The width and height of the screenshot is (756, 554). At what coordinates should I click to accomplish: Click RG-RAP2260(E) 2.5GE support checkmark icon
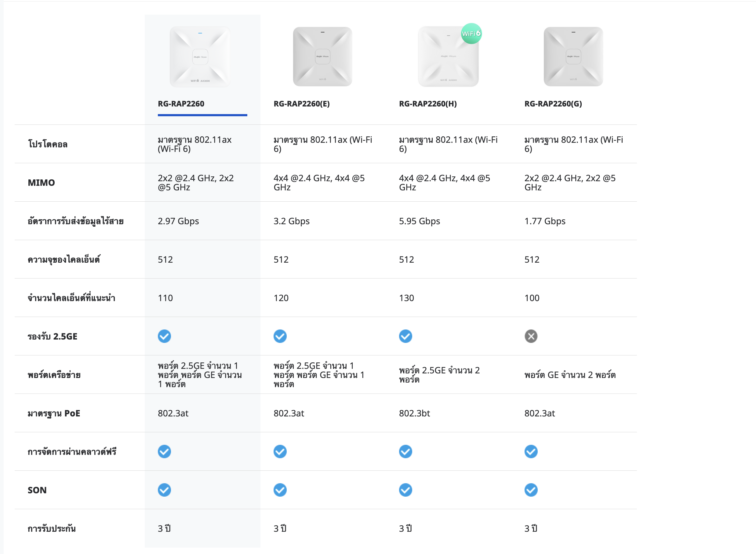click(x=280, y=336)
